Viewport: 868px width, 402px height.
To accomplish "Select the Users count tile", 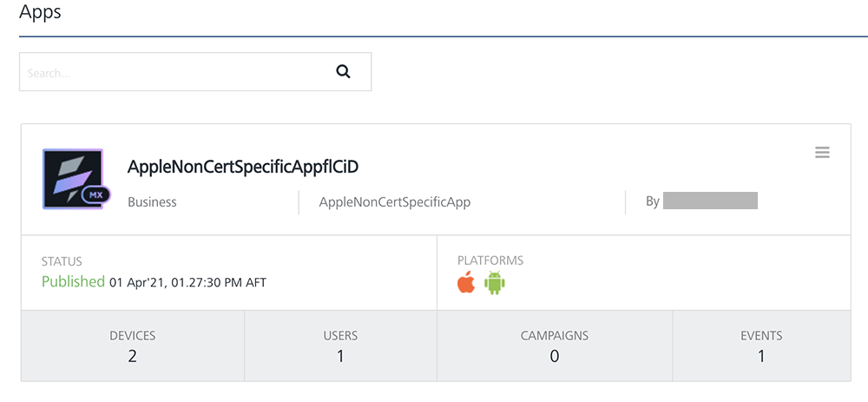I will 340,346.
